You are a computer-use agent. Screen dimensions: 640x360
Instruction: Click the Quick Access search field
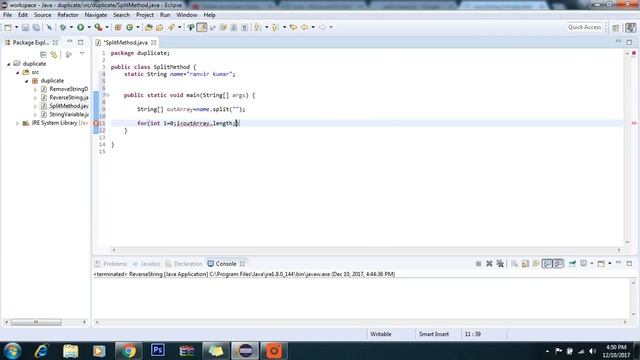pyautogui.click(x=584, y=27)
